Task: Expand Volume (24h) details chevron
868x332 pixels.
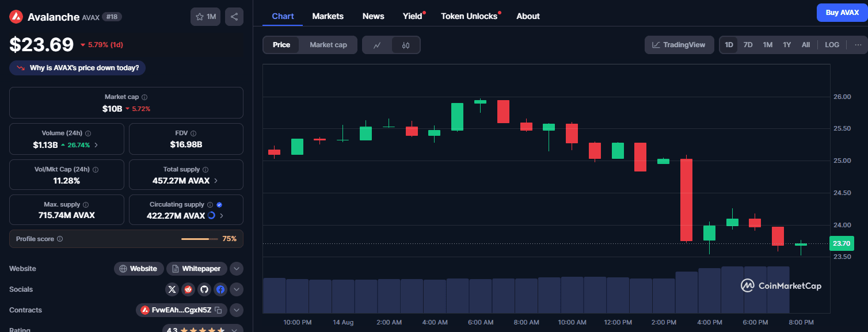Action: 96,145
